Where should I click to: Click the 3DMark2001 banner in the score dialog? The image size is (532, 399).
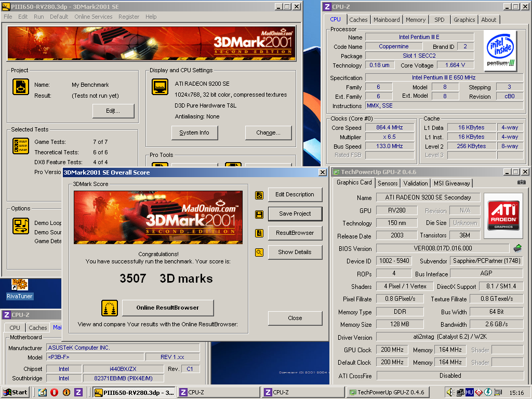(158, 218)
